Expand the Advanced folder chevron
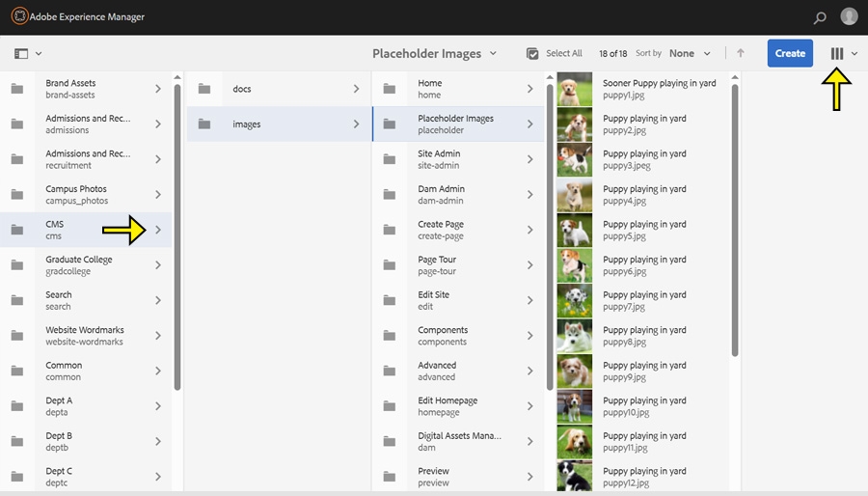Image resolution: width=868 pixels, height=496 pixels. 529,371
